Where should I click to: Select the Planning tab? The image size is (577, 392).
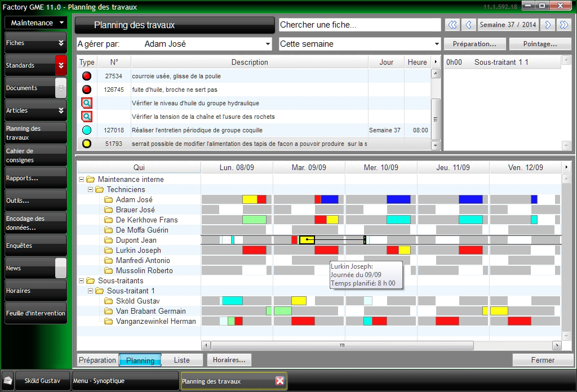point(140,360)
